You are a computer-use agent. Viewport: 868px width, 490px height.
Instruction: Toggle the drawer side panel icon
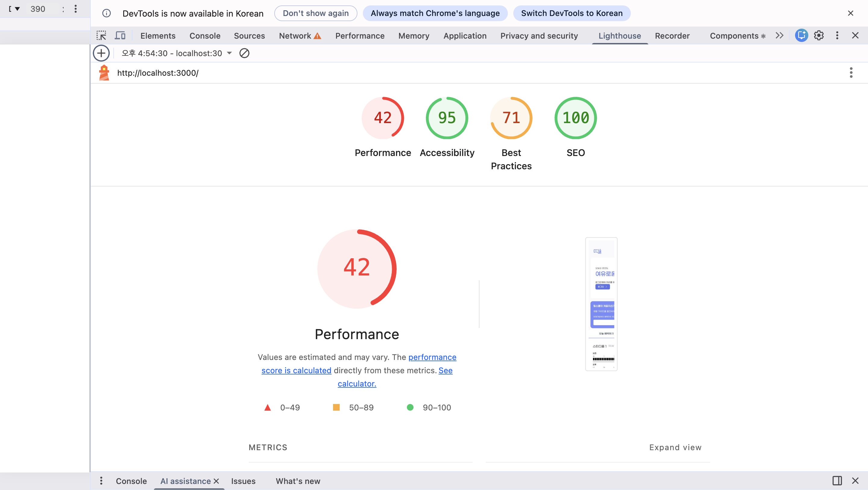click(837, 481)
